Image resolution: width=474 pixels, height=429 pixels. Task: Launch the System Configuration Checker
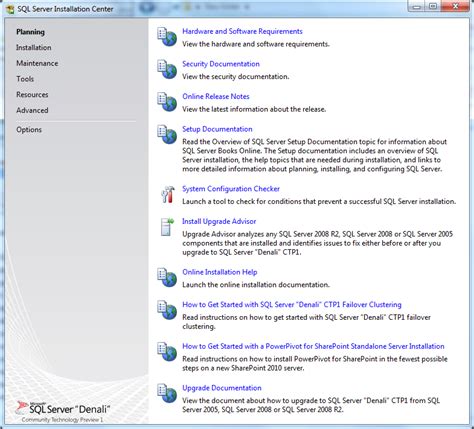(x=231, y=189)
